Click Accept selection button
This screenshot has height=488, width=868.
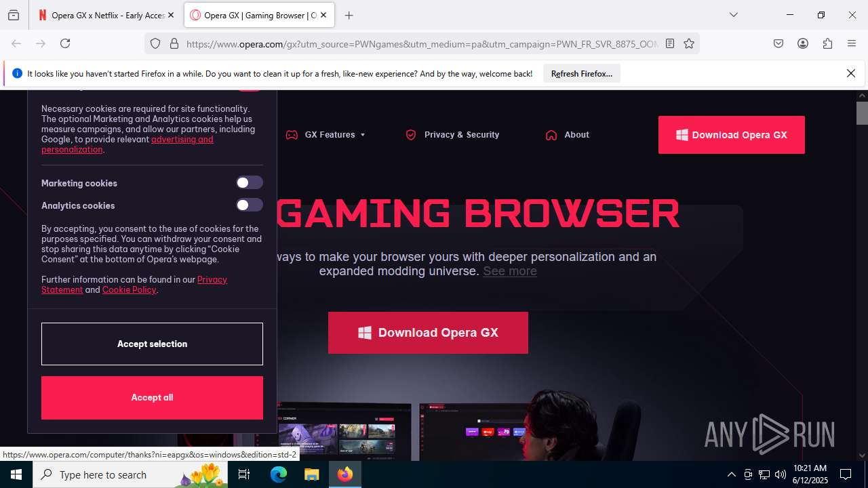(152, 344)
